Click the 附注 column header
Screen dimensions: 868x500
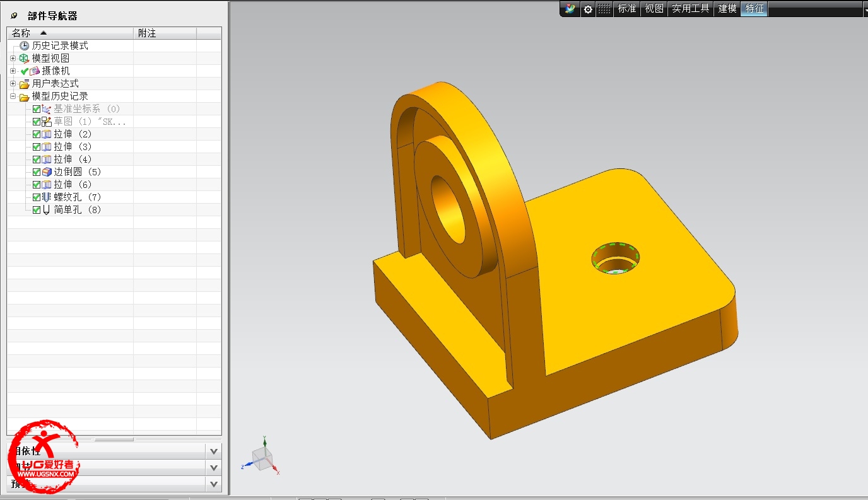165,33
